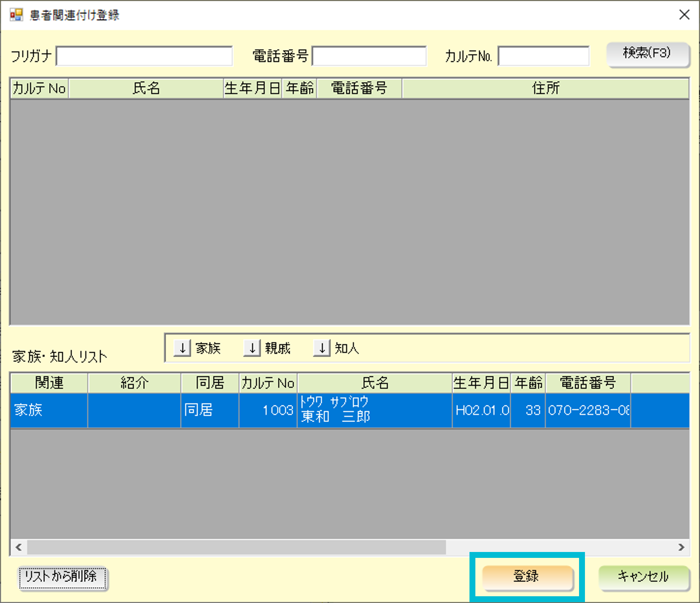700x603 pixels.
Task: Click the app icon in title bar
Action: click(16, 15)
